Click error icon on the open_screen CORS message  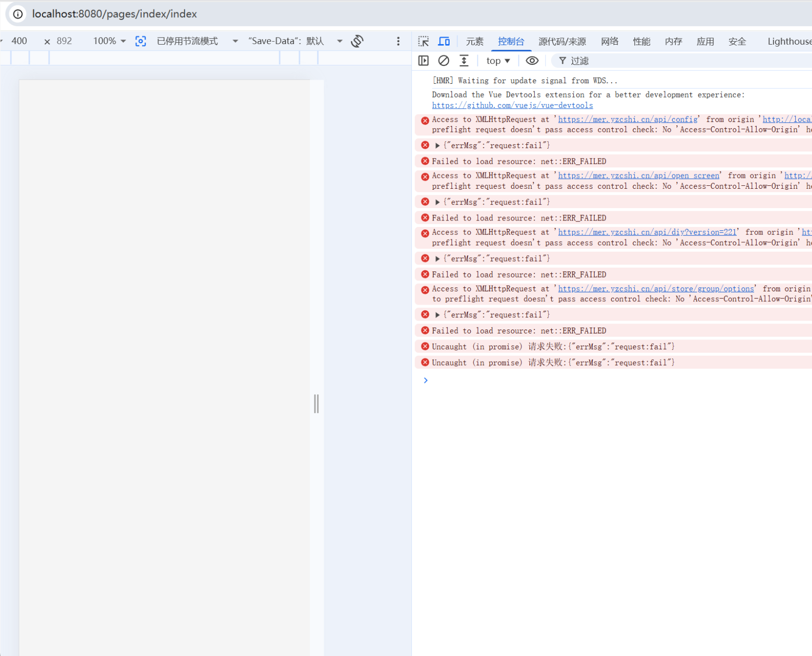pos(425,177)
